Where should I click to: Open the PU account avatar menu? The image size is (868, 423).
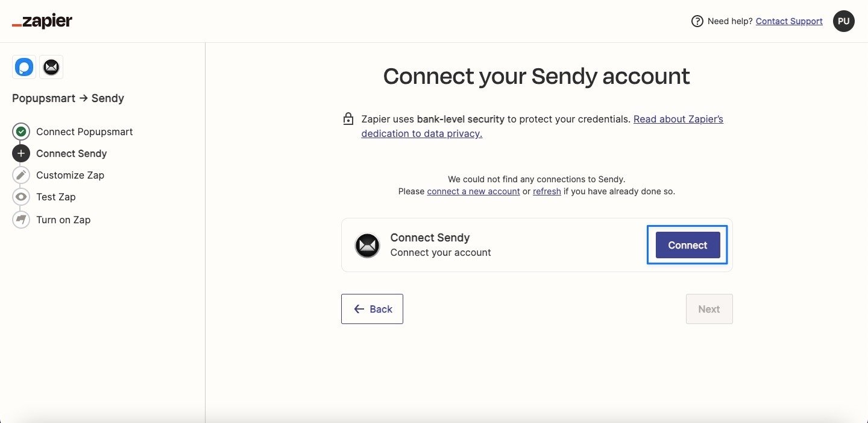pos(843,21)
